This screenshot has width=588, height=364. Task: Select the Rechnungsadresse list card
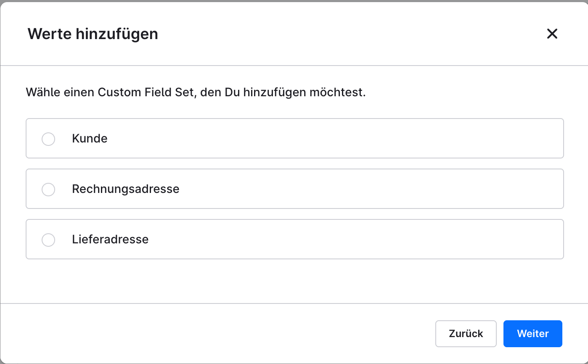[x=294, y=189]
